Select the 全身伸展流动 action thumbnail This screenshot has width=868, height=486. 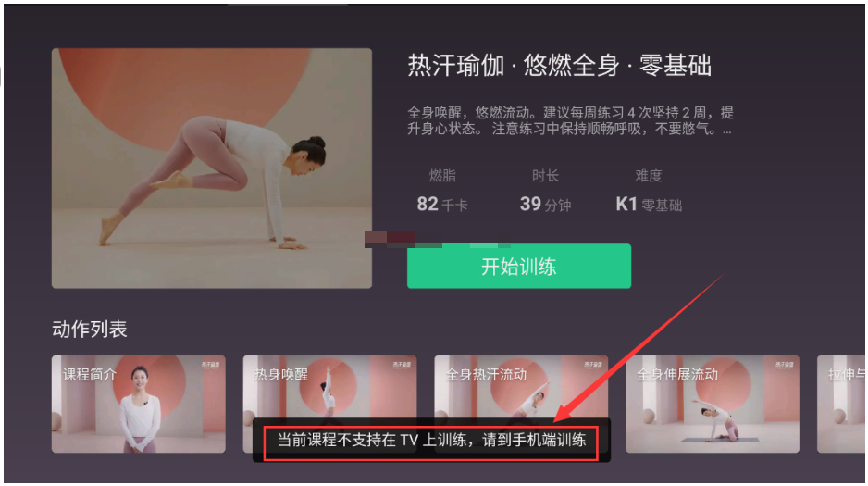(713, 405)
